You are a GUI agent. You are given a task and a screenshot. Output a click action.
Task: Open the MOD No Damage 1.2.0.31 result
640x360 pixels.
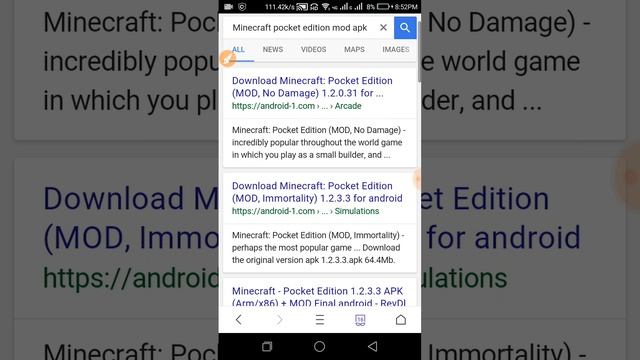pos(312,87)
